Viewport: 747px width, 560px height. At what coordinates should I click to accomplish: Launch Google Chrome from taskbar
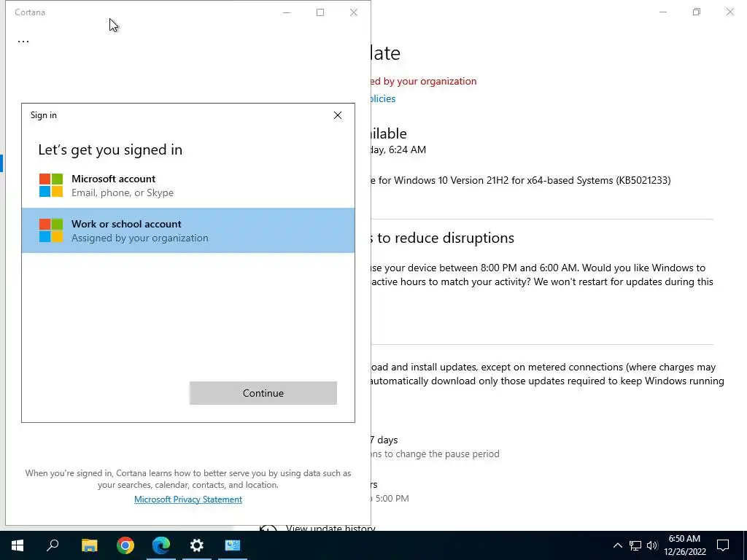pyautogui.click(x=125, y=545)
